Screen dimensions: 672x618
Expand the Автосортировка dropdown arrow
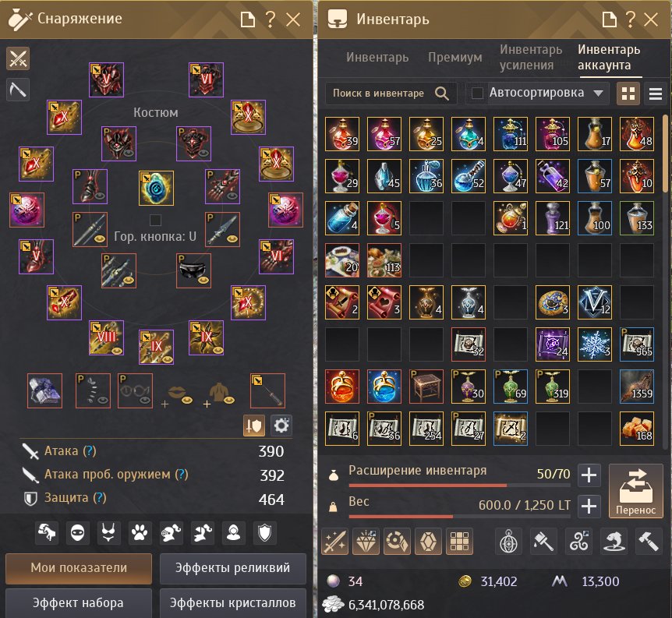pos(598,93)
